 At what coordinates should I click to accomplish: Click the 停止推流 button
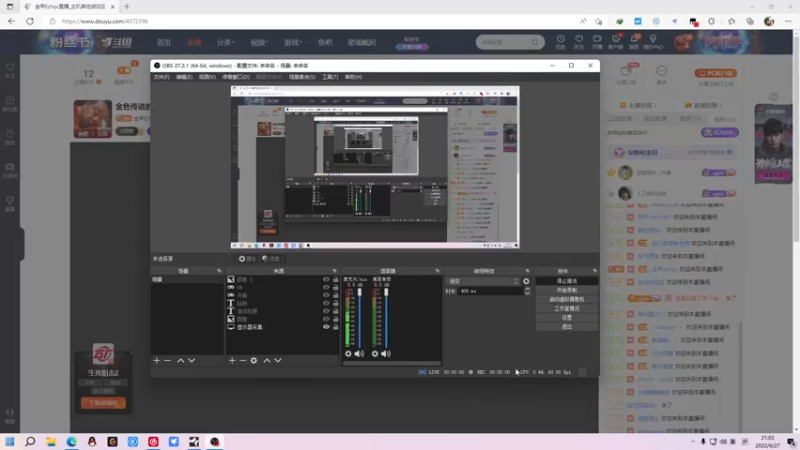pyautogui.click(x=566, y=281)
